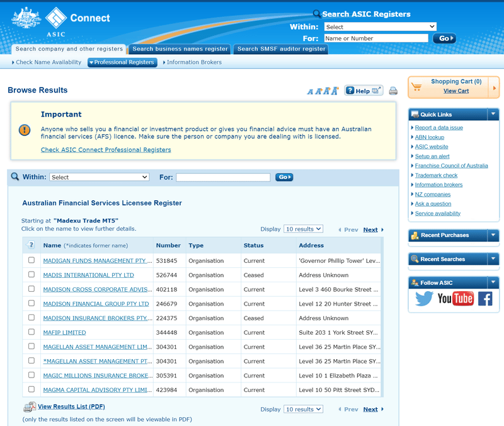Open the Help window

click(364, 91)
